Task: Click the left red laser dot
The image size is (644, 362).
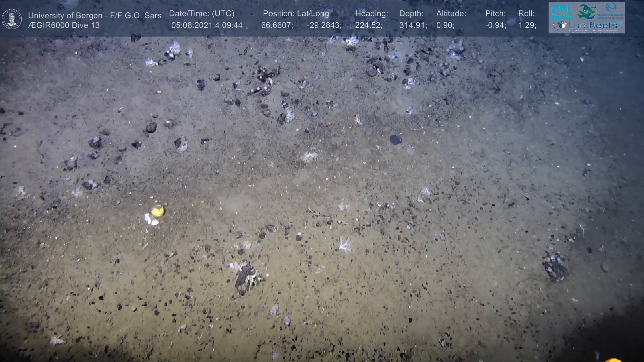Action: (329, 123)
